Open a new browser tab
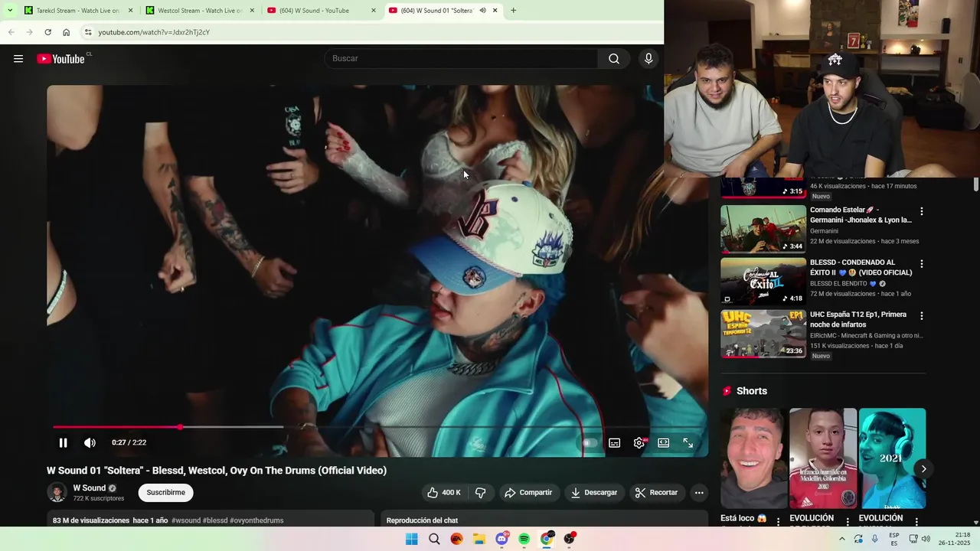980x551 pixels. coord(513,11)
